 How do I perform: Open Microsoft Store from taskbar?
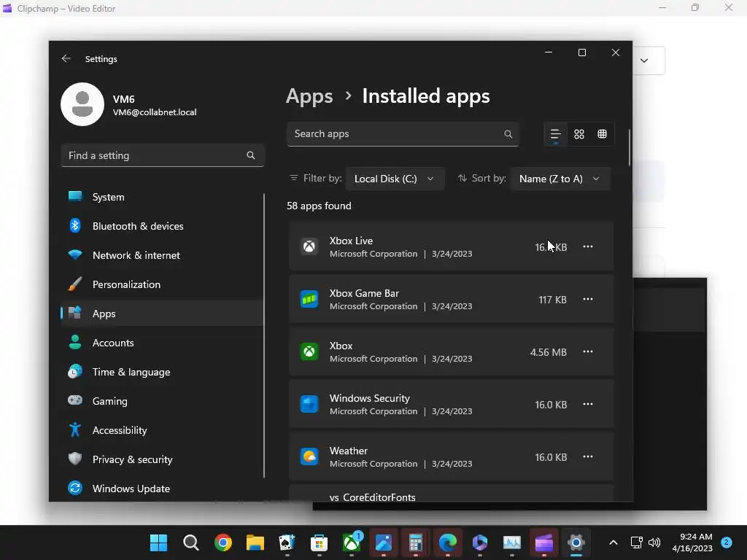click(320, 542)
